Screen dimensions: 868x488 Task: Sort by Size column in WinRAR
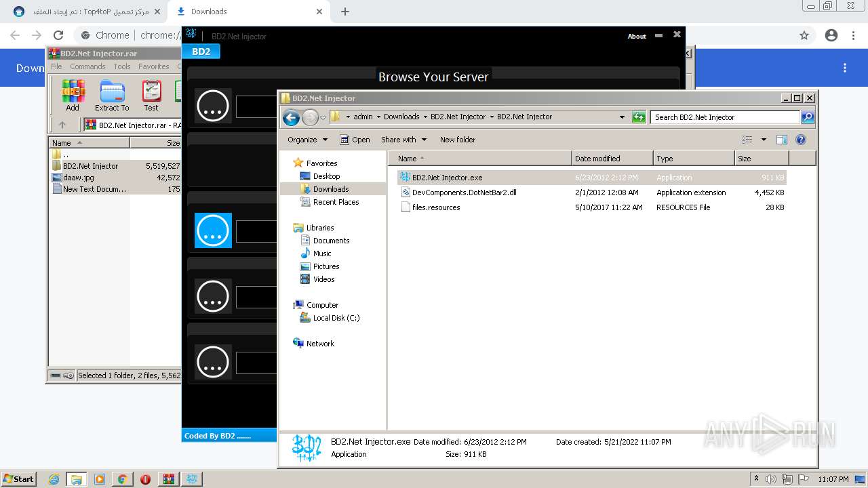[x=156, y=143]
